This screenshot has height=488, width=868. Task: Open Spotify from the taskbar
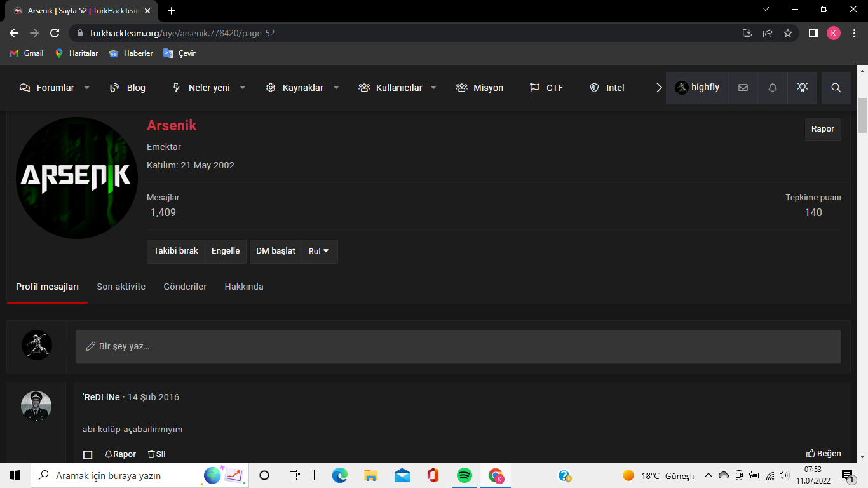465,475
